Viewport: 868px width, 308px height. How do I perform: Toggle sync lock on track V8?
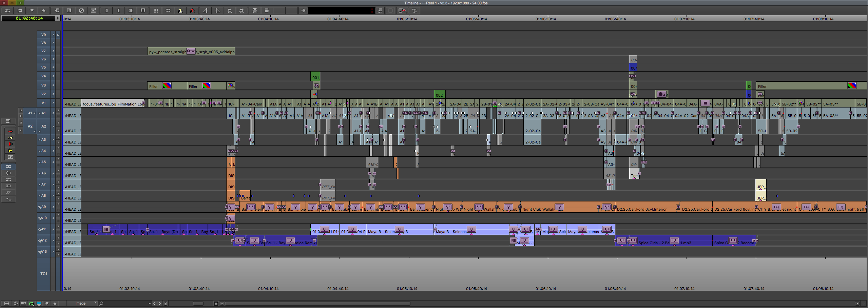(x=53, y=43)
